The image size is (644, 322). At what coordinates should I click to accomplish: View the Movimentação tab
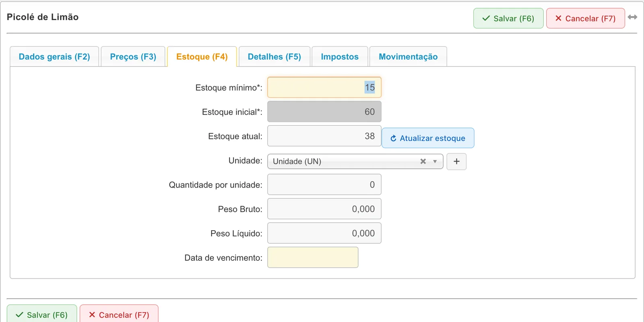point(408,57)
